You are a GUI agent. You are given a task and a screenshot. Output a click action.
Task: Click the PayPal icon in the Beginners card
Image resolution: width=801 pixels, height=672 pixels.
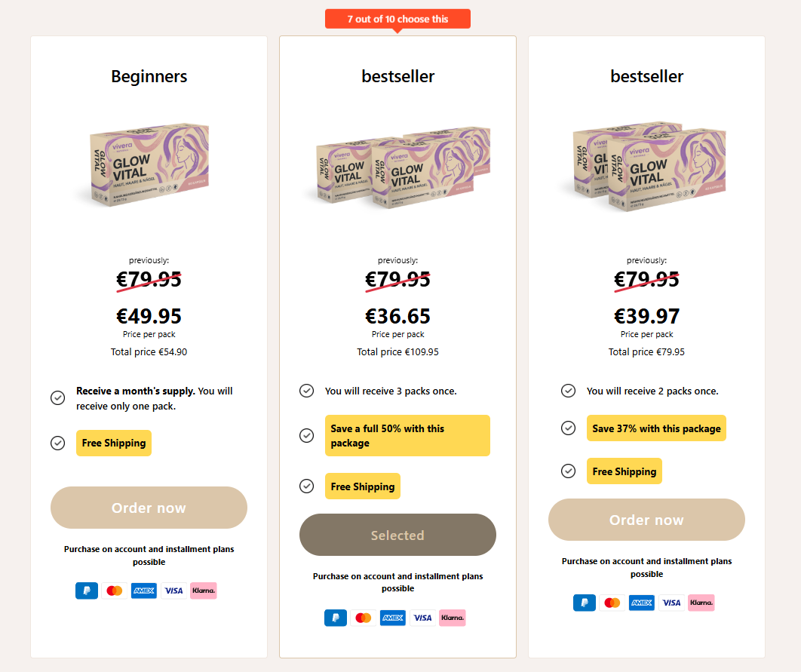click(87, 591)
